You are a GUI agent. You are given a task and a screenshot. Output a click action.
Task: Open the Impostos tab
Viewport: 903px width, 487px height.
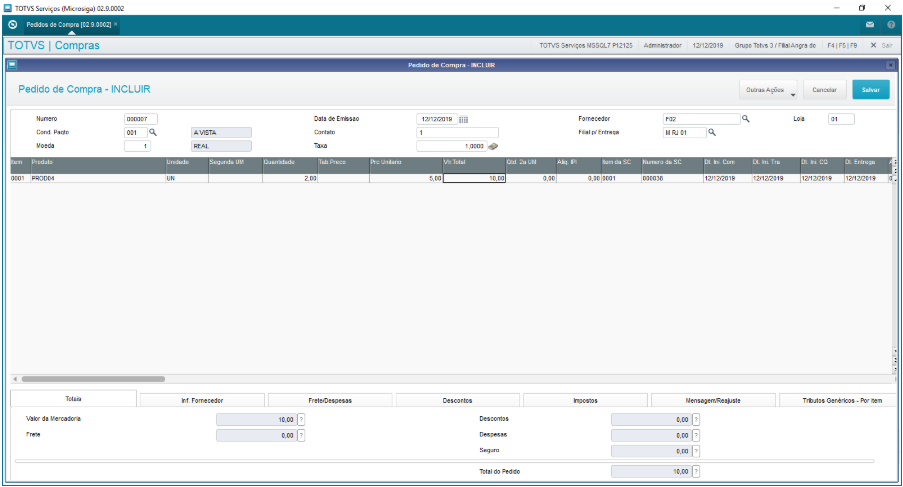click(585, 400)
